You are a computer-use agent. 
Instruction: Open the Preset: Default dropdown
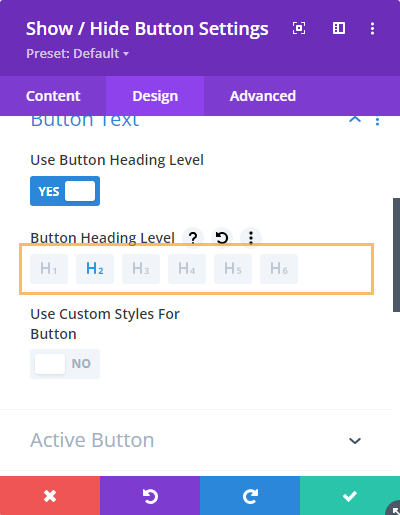(x=78, y=54)
